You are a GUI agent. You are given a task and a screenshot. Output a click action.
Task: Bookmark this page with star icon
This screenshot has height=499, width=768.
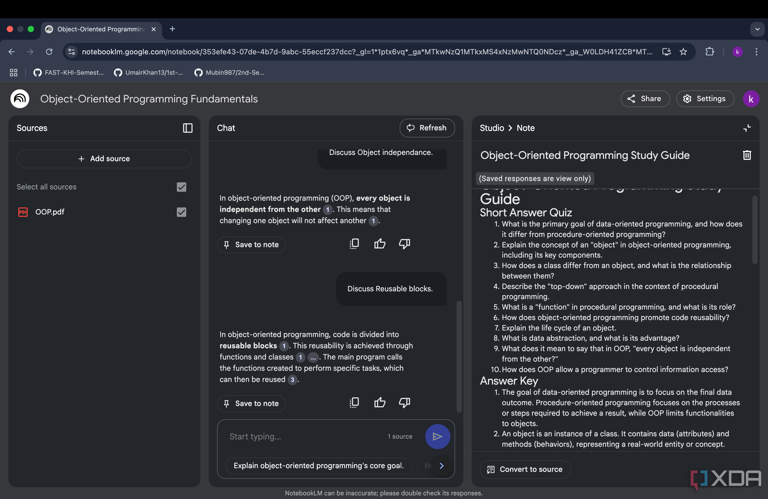(x=684, y=52)
